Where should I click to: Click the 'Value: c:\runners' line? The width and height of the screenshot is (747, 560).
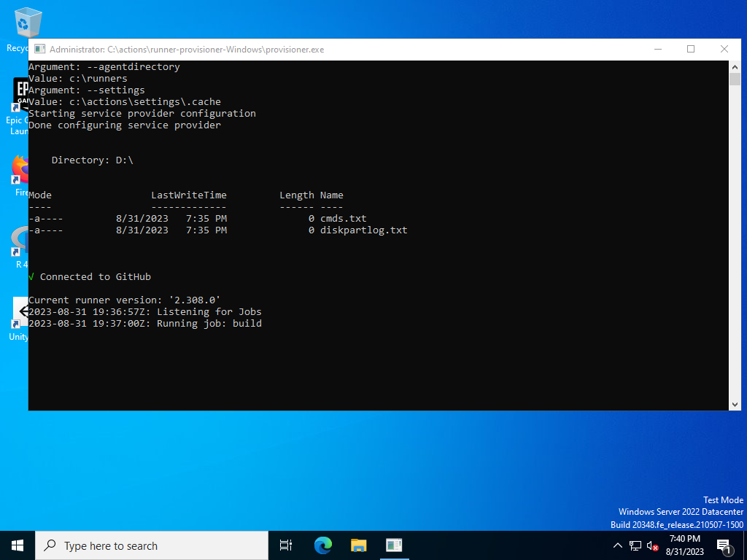coord(77,79)
